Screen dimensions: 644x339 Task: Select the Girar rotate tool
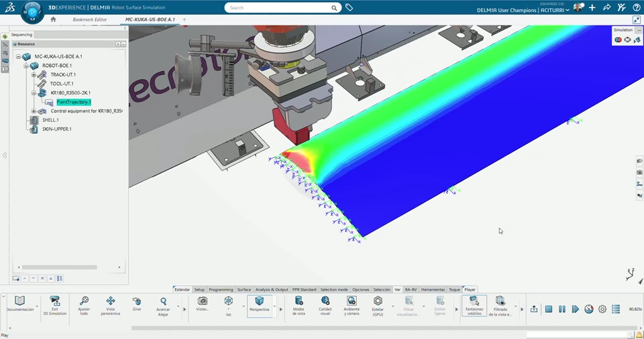point(137,304)
